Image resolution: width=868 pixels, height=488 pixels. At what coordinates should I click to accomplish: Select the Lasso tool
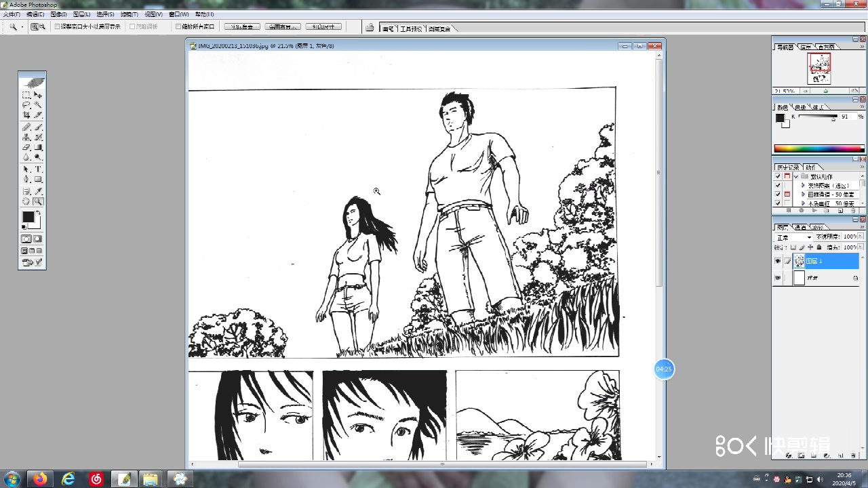pos(26,104)
